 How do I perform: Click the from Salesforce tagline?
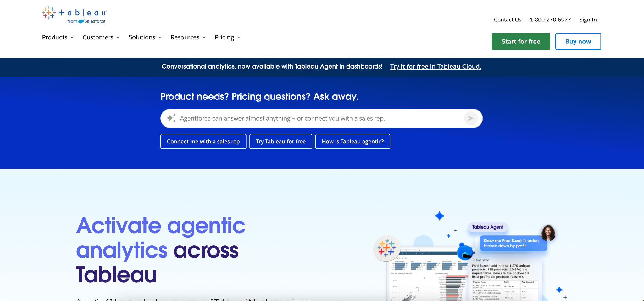click(86, 21)
